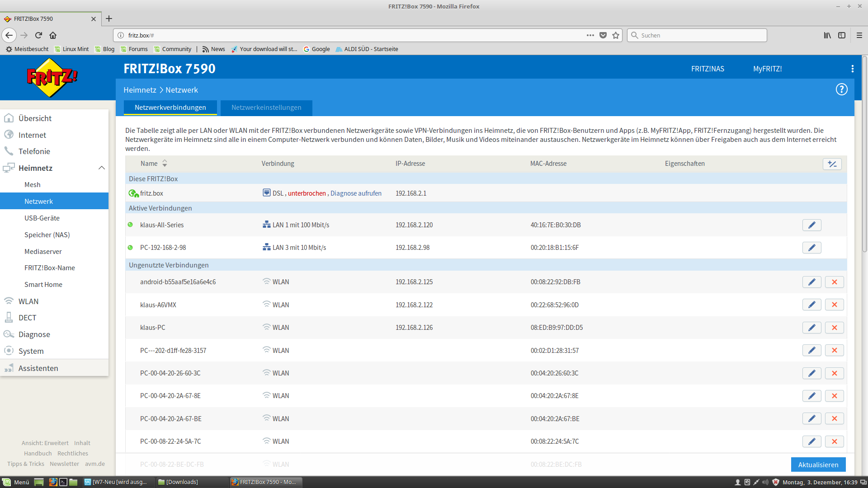Open Firefox hamburger menu
This screenshot has height=488, width=868.
pyautogui.click(x=859, y=35)
